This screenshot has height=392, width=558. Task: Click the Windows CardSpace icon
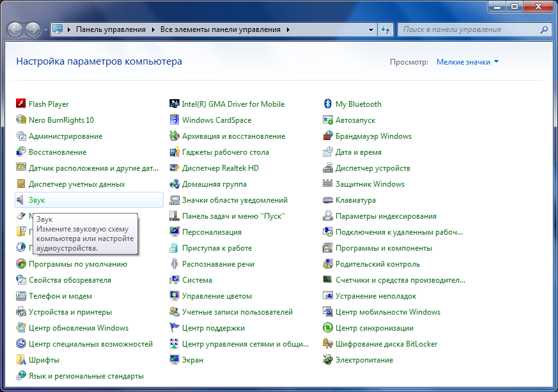[174, 120]
